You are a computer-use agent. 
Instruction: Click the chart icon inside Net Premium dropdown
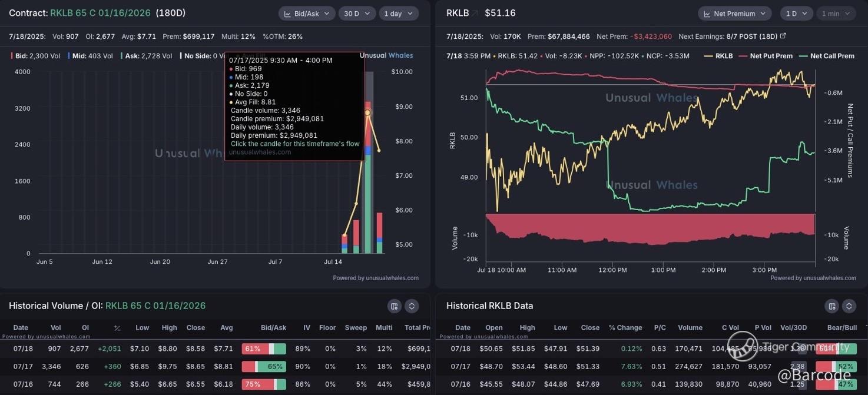point(708,14)
